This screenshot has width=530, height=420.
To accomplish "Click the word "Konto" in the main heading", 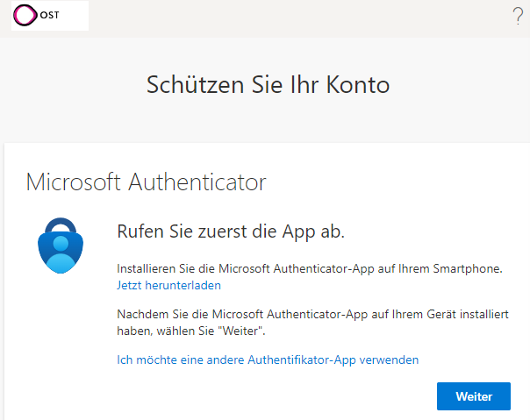I will tap(355, 85).
